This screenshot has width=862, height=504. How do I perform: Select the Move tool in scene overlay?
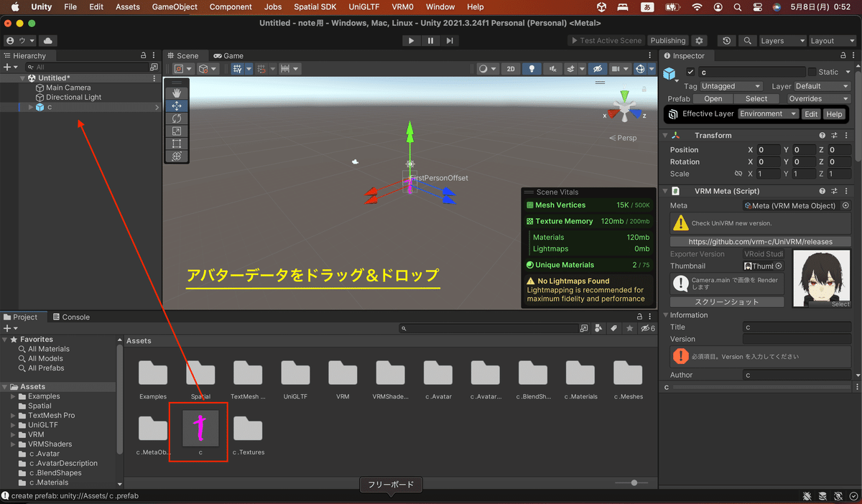[x=177, y=106]
